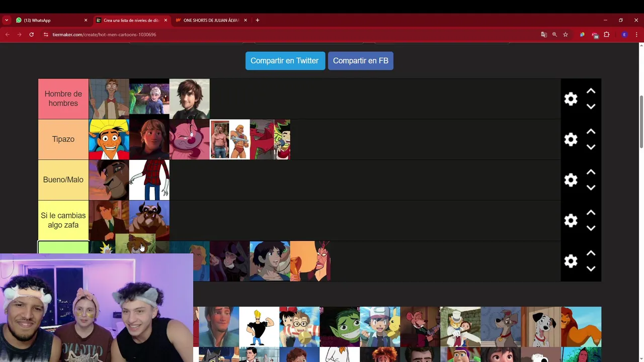The image size is (644, 362).
Task: Select Jafar image in bottom tier
Action: pyautogui.click(x=310, y=261)
